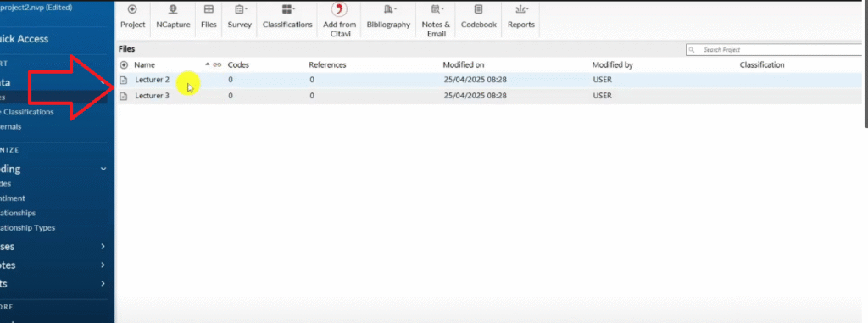Open Sentiment under Coding
The width and height of the screenshot is (868, 323).
coord(13,198)
